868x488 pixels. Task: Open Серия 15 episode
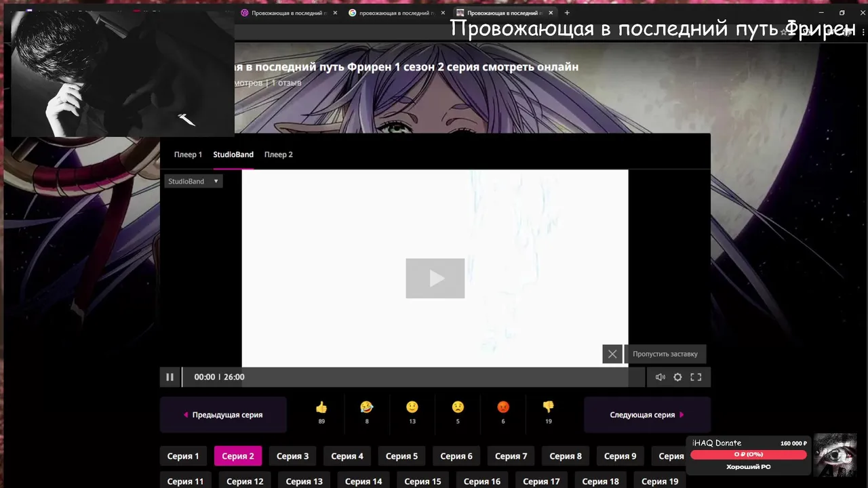click(422, 481)
